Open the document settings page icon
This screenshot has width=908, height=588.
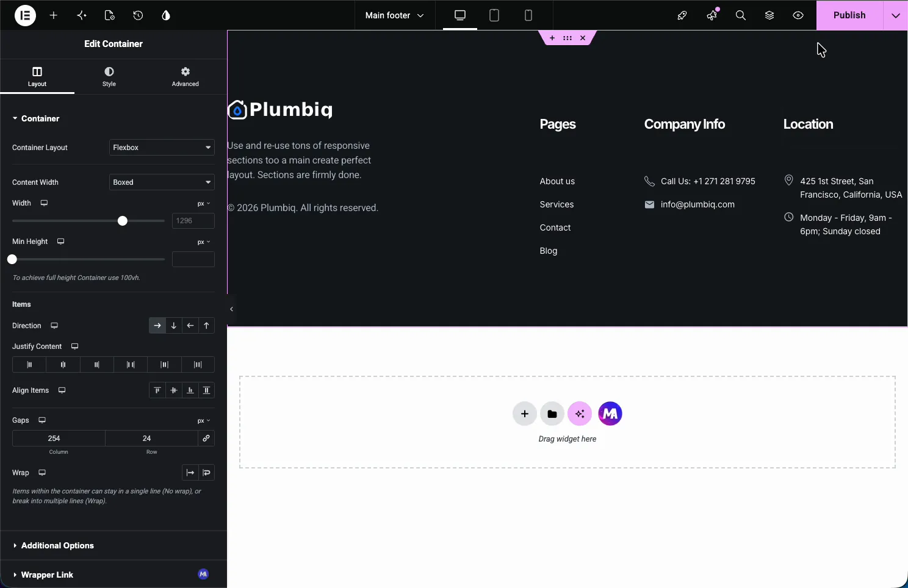110,15
